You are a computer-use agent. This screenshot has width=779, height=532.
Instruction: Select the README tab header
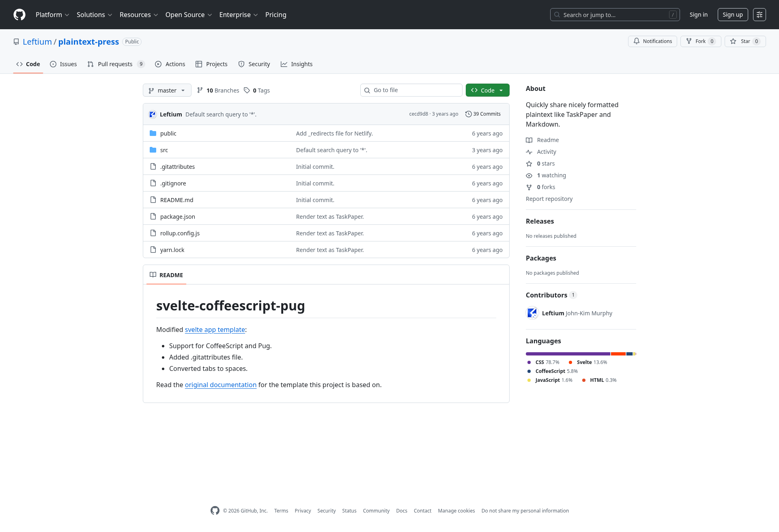pyautogui.click(x=166, y=275)
